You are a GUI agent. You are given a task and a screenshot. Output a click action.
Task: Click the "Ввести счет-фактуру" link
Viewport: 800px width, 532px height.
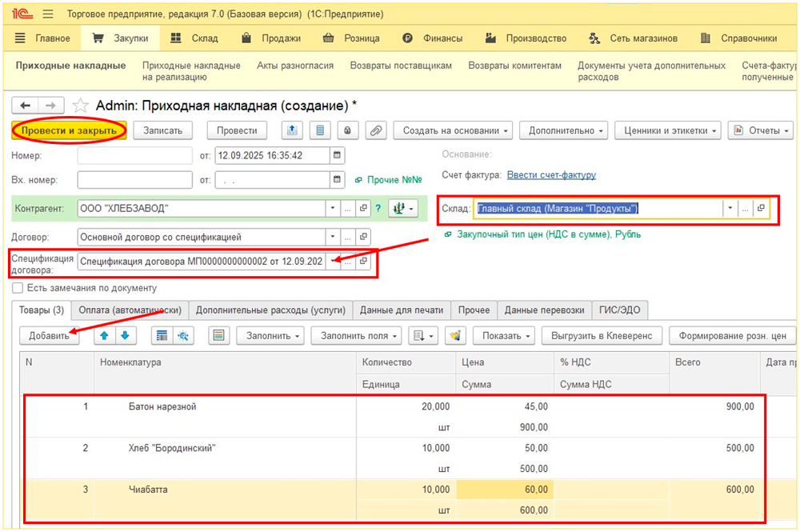coord(551,175)
